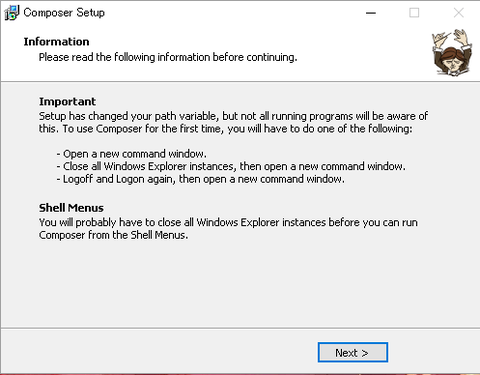The image size is (480, 375).
Task: Select the 'Information' heading
Action: pos(56,42)
